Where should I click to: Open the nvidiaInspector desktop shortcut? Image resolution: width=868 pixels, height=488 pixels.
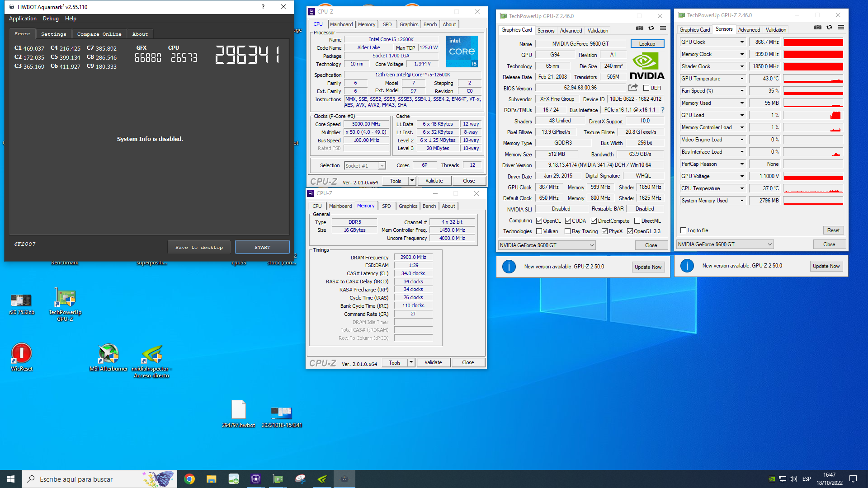point(152,361)
